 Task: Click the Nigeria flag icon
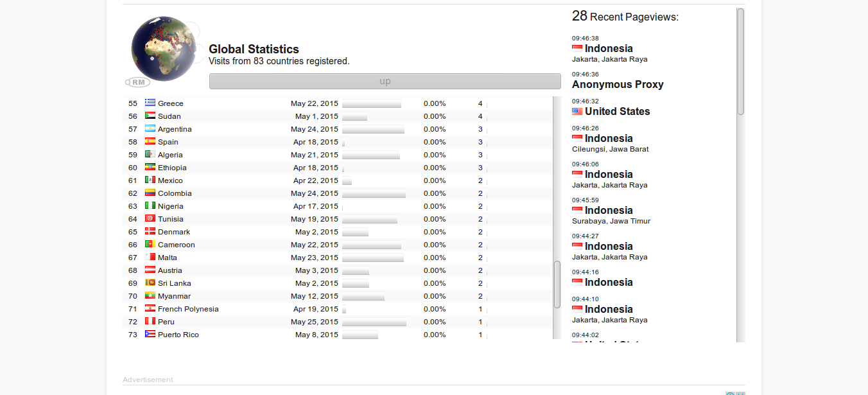[150, 206]
